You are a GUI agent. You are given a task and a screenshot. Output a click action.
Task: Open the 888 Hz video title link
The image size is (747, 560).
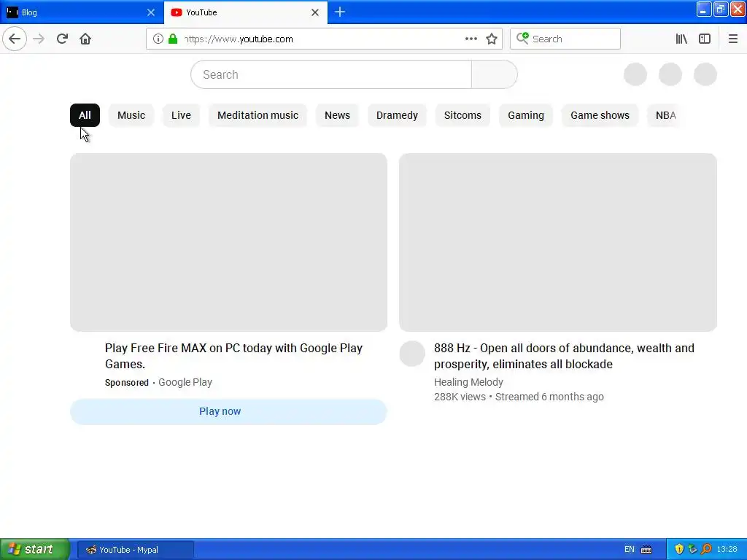[564, 356]
